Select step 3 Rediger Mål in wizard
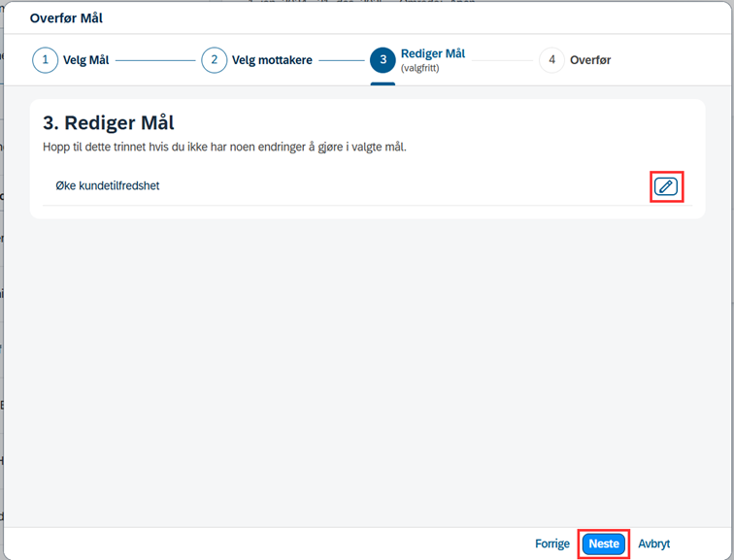 pos(417,60)
